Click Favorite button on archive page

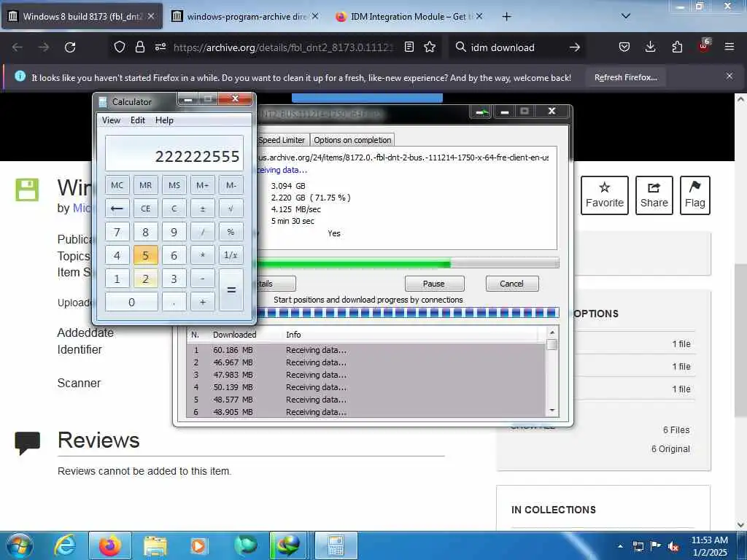(605, 195)
